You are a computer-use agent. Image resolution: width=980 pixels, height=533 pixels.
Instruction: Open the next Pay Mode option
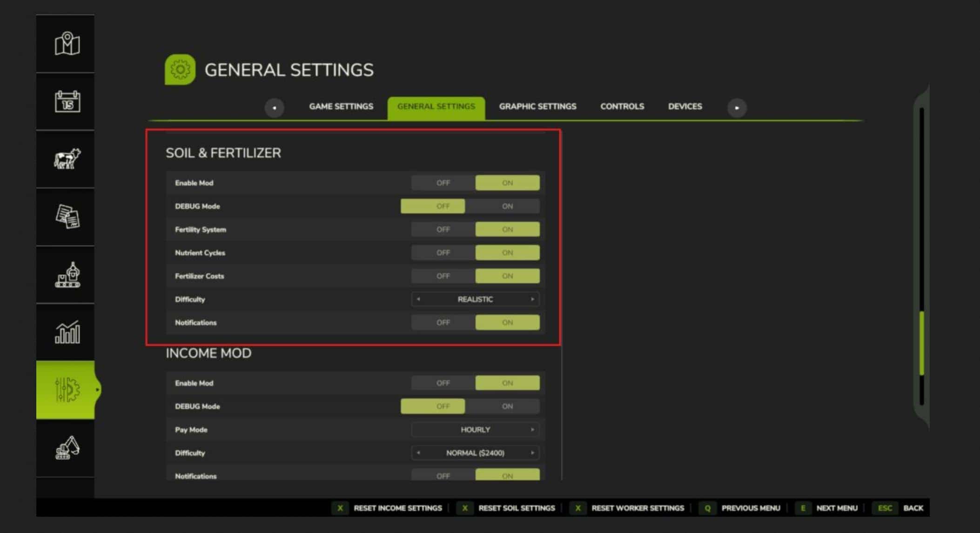(x=532, y=429)
